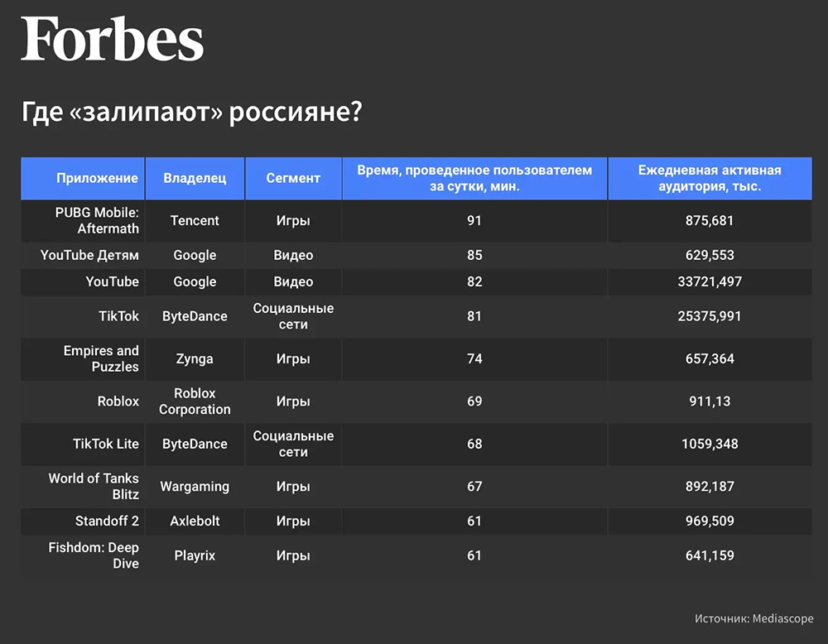
Task: Select the "Zynga" owner cell
Action: (x=195, y=359)
